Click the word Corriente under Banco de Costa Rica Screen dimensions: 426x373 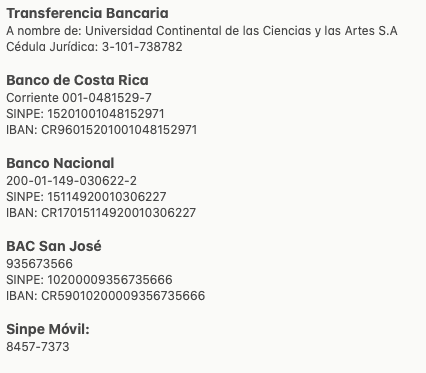(x=33, y=98)
